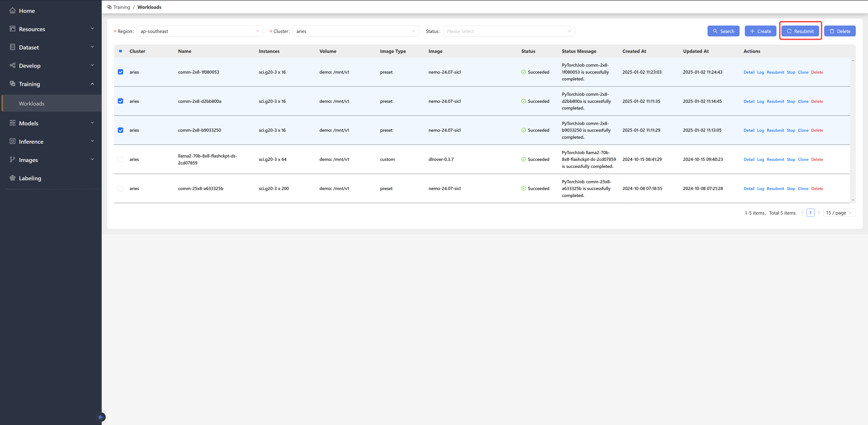This screenshot has height=425, width=868.
Task: Click the Training icon in sidebar
Action: (12, 84)
